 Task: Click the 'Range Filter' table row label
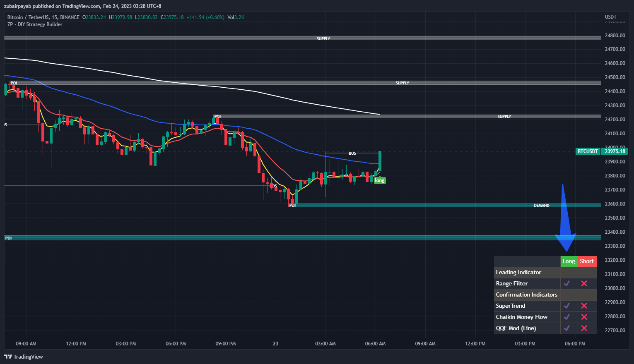pyautogui.click(x=512, y=283)
